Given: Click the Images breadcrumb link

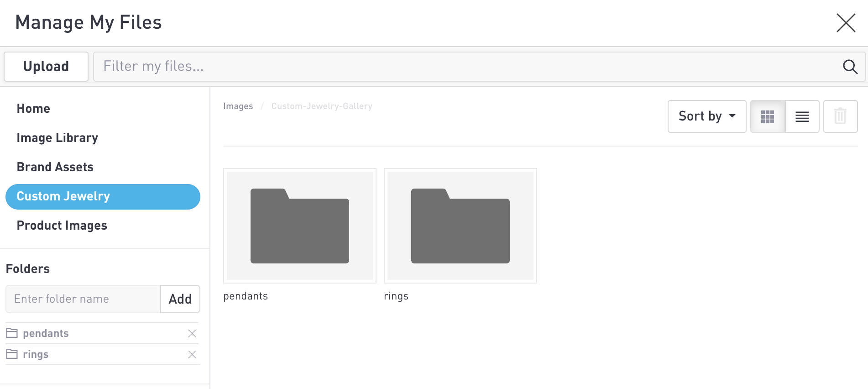Looking at the screenshot, I should tap(238, 106).
